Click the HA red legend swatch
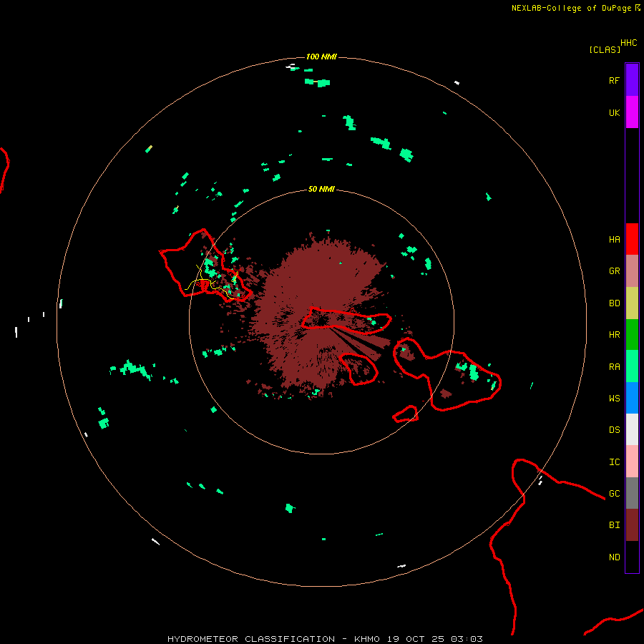This screenshot has height=644, width=644. (x=632, y=239)
